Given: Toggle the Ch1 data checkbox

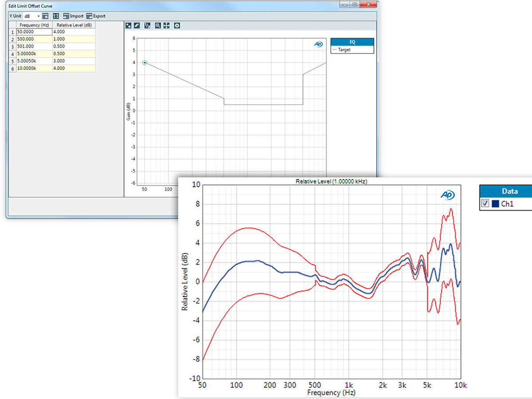Looking at the screenshot, I should tap(485, 203).
